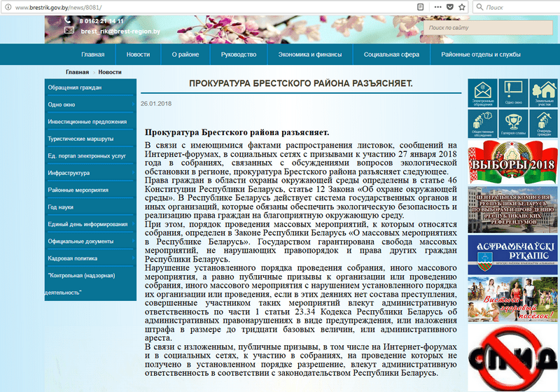This screenshot has width=560, height=392.
Task: Expand the Одно окно sidebar submenu
Action: point(133,104)
